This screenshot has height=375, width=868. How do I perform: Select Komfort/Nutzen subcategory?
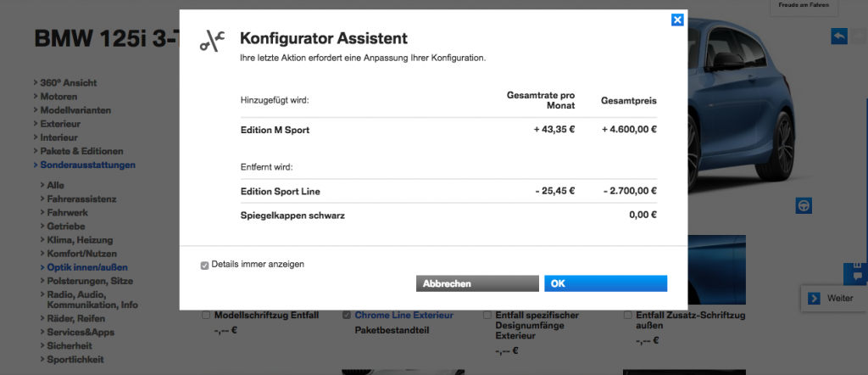pyautogui.click(x=82, y=254)
